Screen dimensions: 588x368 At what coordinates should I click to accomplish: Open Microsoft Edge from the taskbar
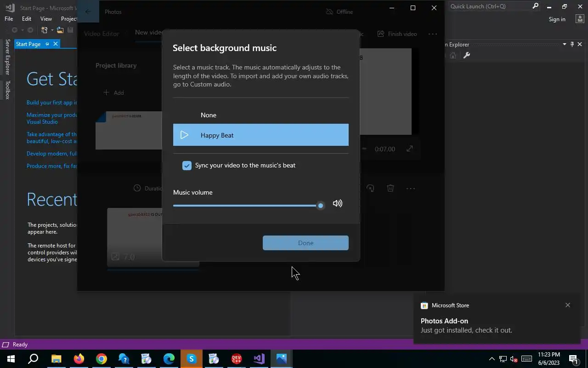tap(169, 359)
